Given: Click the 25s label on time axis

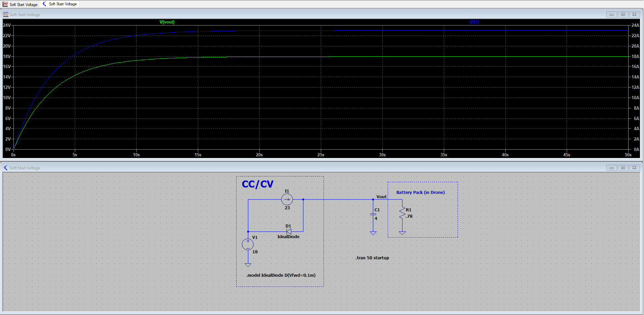Looking at the screenshot, I should point(321,155).
